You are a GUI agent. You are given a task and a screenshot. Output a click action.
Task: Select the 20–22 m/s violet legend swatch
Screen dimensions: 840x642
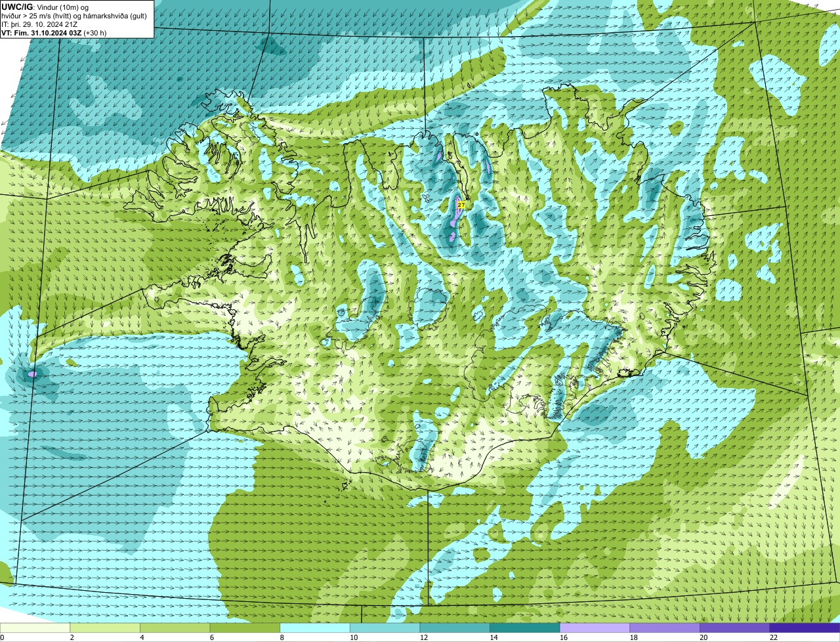point(735,628)
